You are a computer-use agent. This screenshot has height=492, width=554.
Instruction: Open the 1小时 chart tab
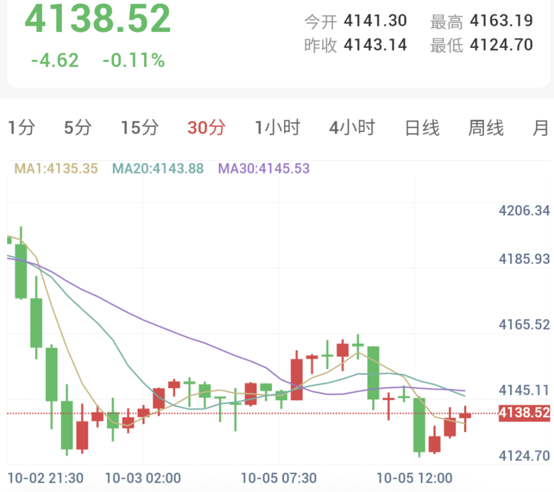pos(278,128)
